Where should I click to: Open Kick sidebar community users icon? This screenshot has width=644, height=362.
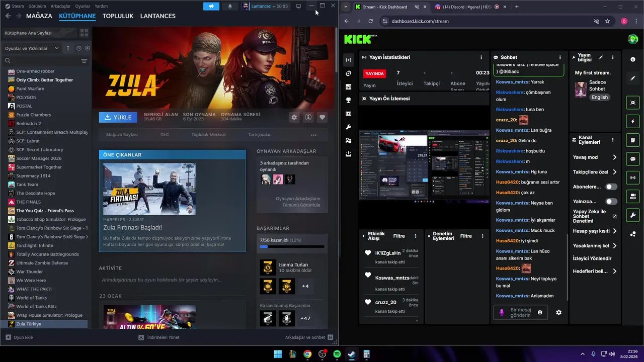[x=348, y=141]
